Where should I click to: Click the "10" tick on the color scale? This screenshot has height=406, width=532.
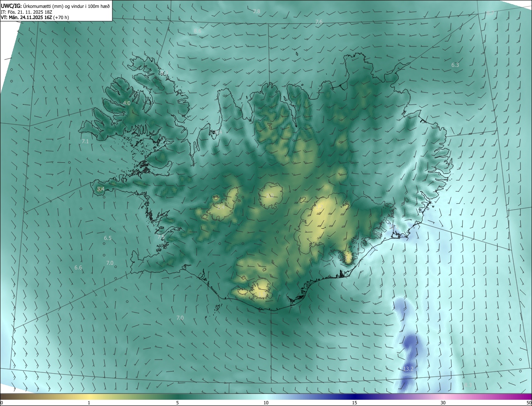point(266,403)
